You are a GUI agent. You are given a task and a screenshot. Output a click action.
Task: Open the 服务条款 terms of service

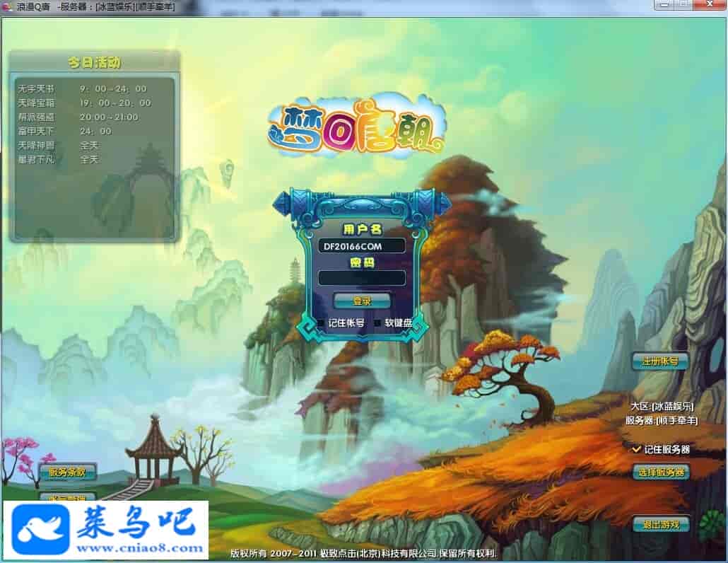click(67, 472)
